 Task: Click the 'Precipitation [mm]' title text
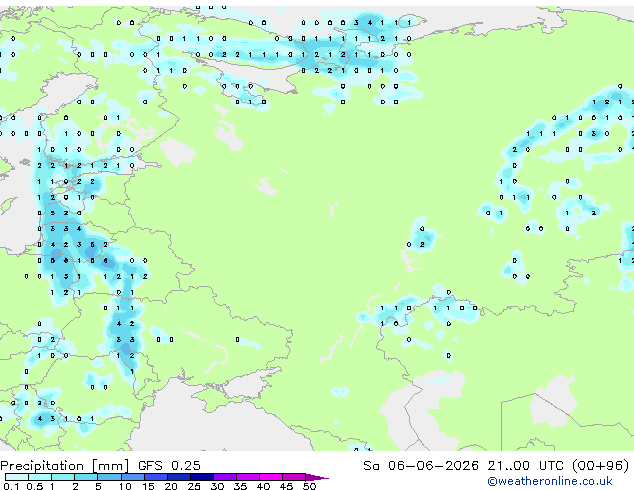click(65, 466)
